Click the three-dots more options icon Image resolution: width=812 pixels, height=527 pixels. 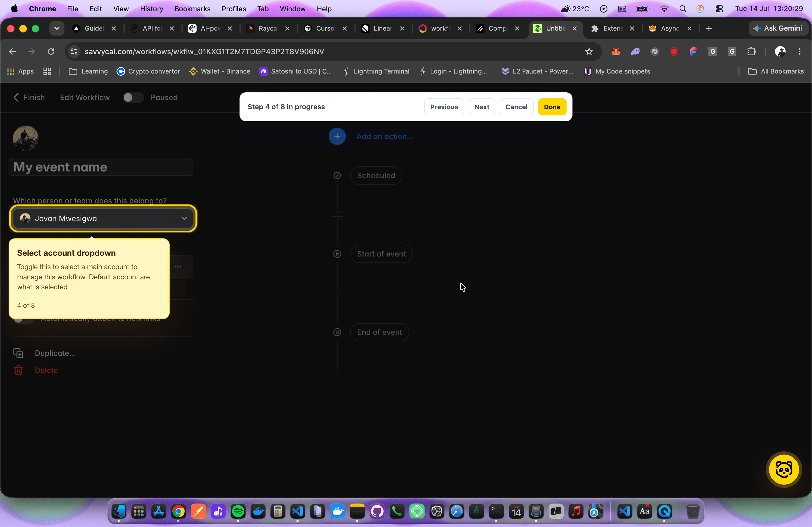click(x=178, y=266)
